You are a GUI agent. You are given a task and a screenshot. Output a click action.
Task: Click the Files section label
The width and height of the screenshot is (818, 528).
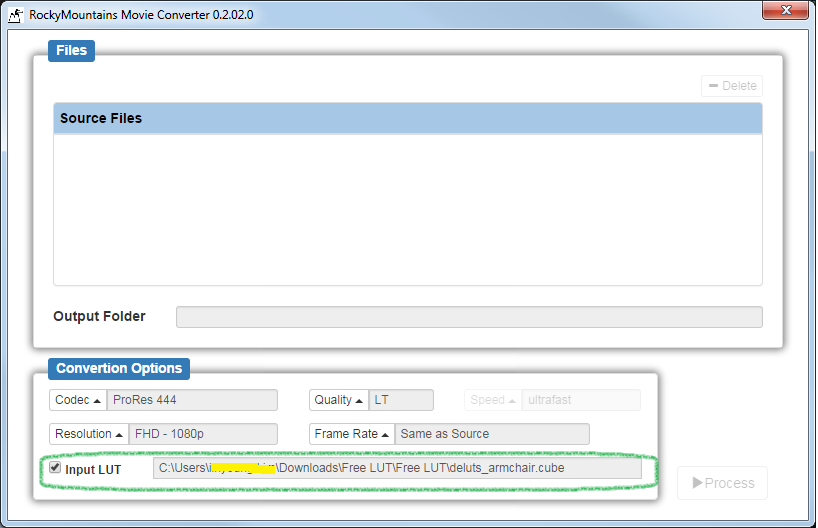pyautogui.click(x=71, y=51)
